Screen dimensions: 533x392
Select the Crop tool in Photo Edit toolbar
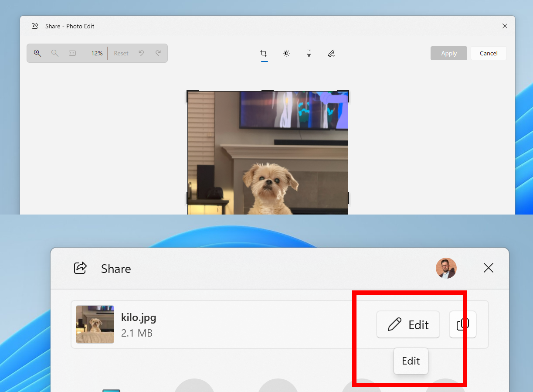264,53
